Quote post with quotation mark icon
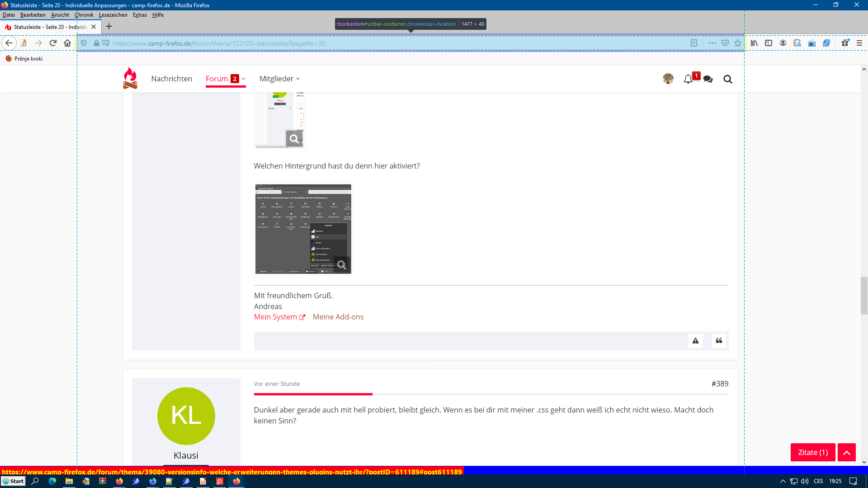Viewport: 868px width, 488px height. (719, 341)
